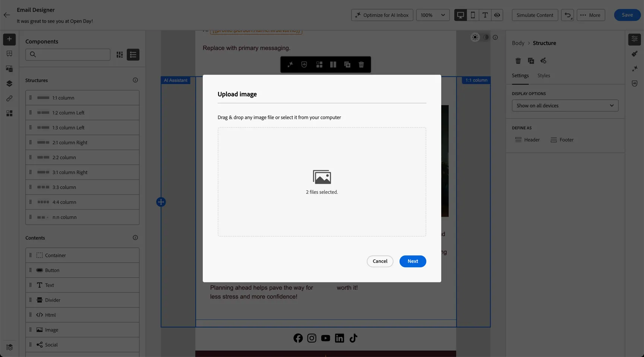The height and width of the screenshot is (357, 644).
Task: Click the back arrow next to Email Designer
Action: tap(7, 15)
